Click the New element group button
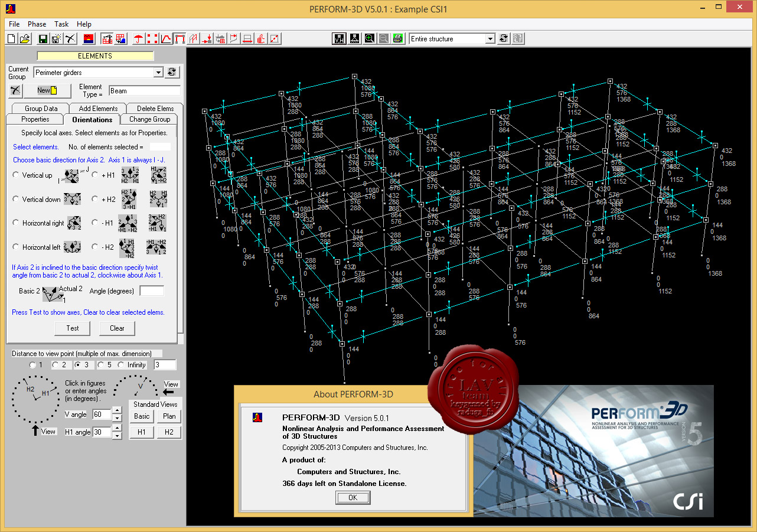The height and width of the screenshot is (532, 757). tap(47, 90)
